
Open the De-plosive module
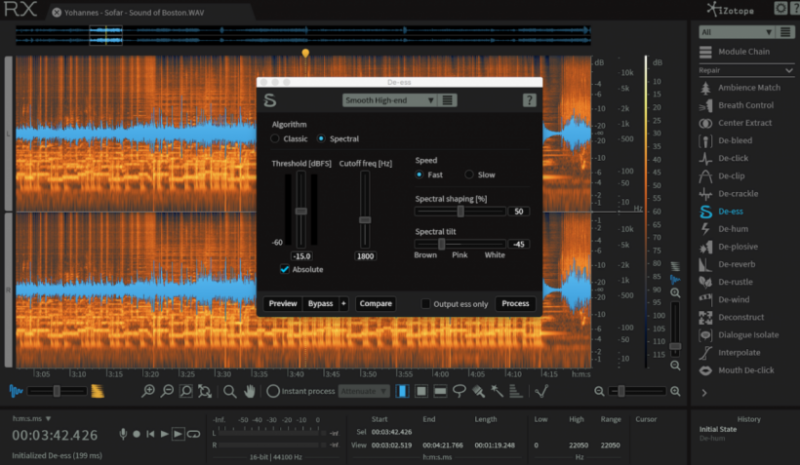point(740,247)
